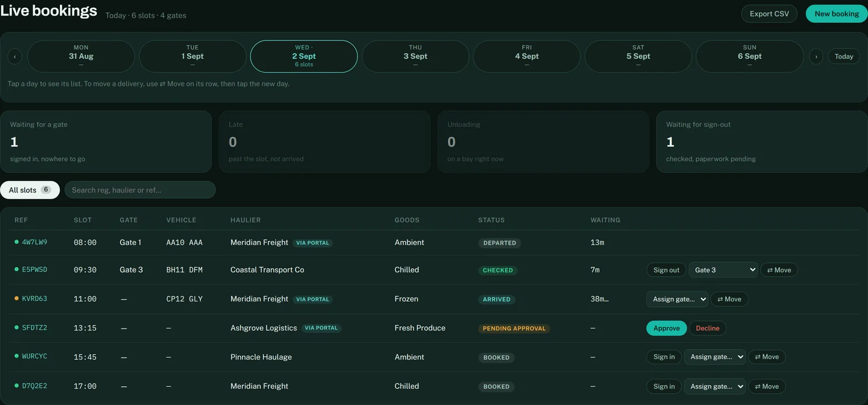
Task: Select the All slots filter tab
Action: point(30,190)
